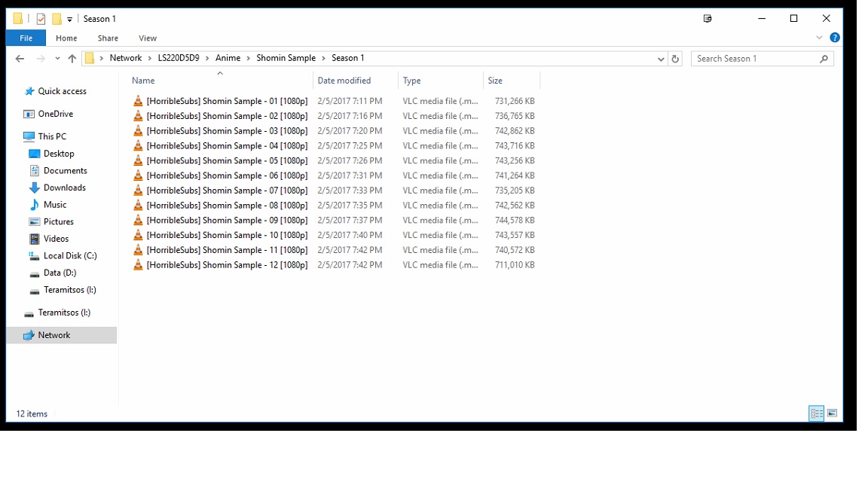Click the search magnifier icon
The width and height of the screenshot is (868, 488).
point(824,59)
